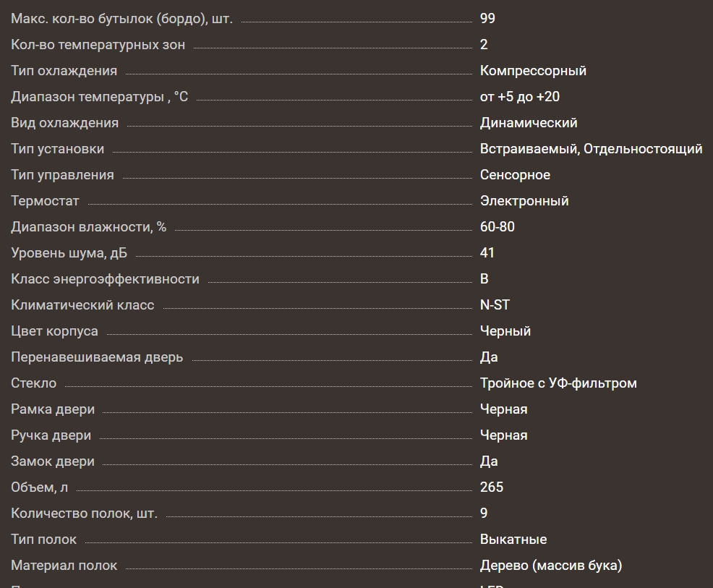Click the "Электронный" thermostat value

point(524,201)
